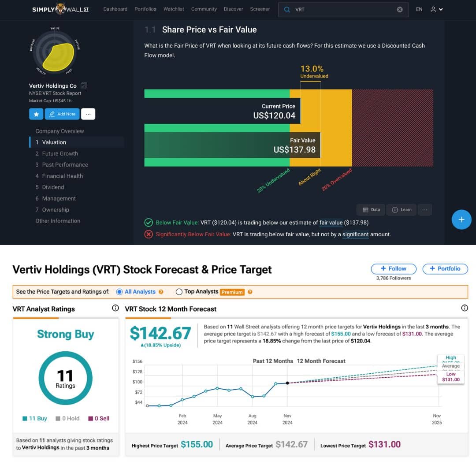The image size is (476, 476).
Task: Open the 12 Month Forecast info icon
Action: [465, 308]
